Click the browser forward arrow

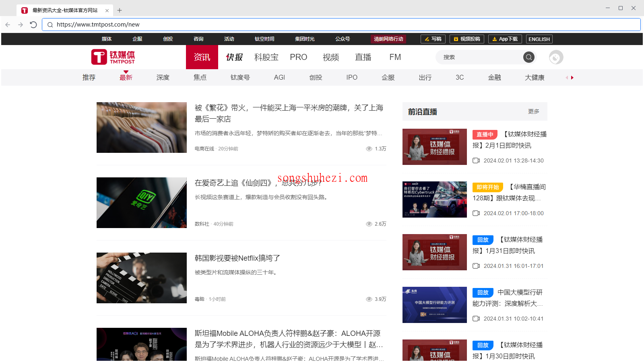pos(21,25)
